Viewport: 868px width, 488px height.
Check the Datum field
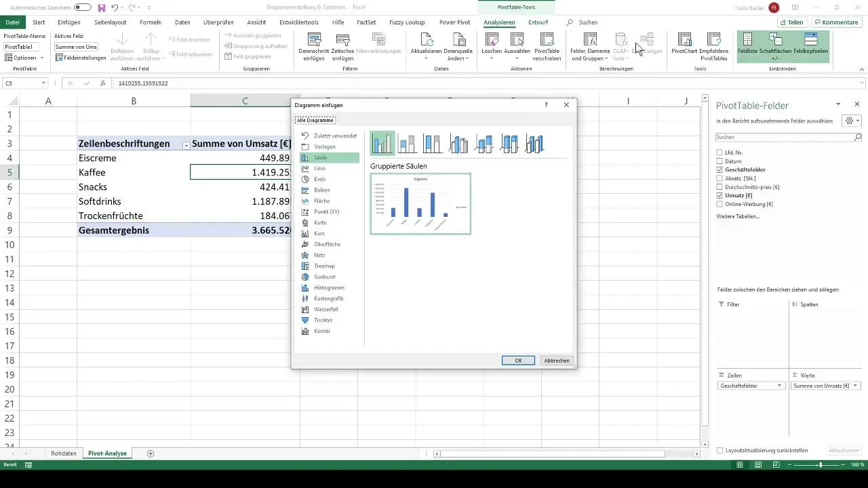click(719, 161)
